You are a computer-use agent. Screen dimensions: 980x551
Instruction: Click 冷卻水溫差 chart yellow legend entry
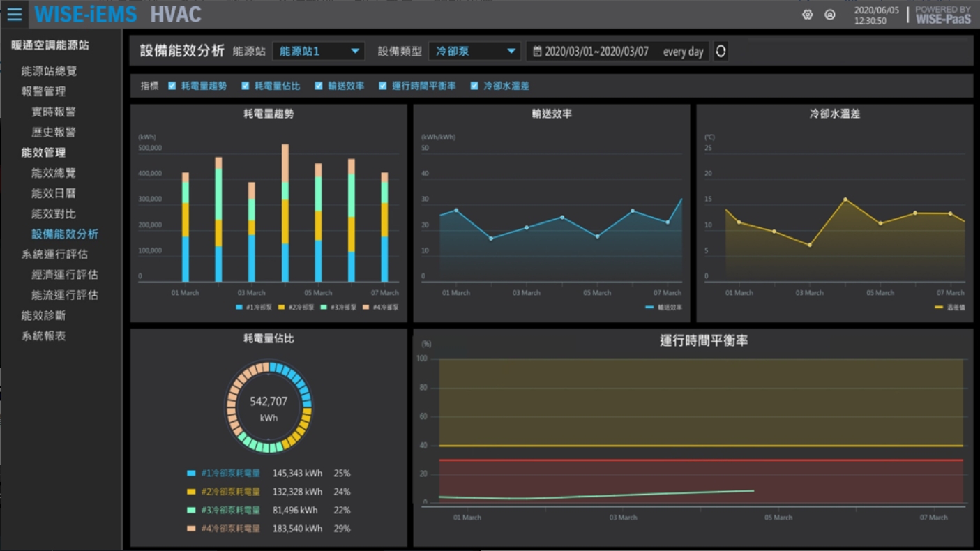(x=949, y=308)
